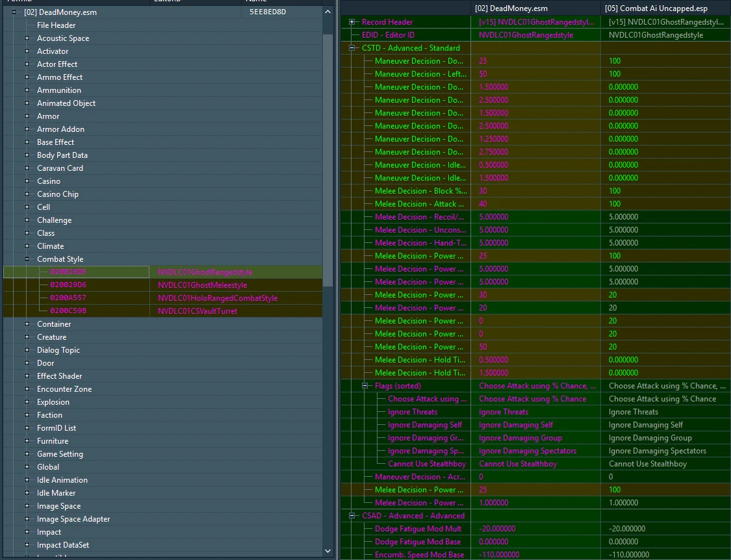Collapse the Flags (sorted) section
Image resolution: width=731 pixels, height=560 pixels.
(365, 386)
